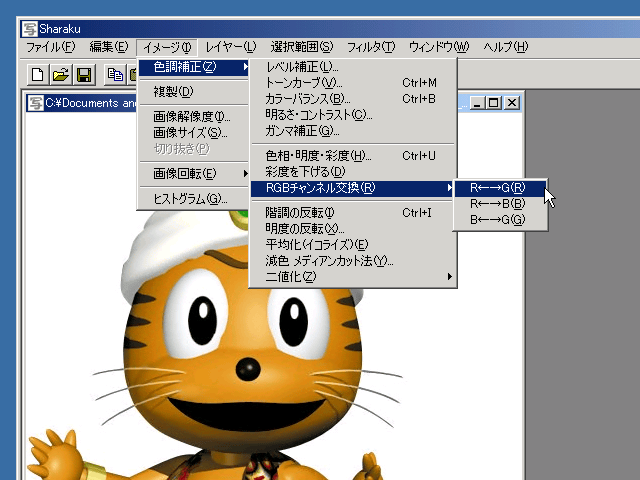Select 階調の反転(I)
This screenshot has width=640, height=480.
[353, 213]
